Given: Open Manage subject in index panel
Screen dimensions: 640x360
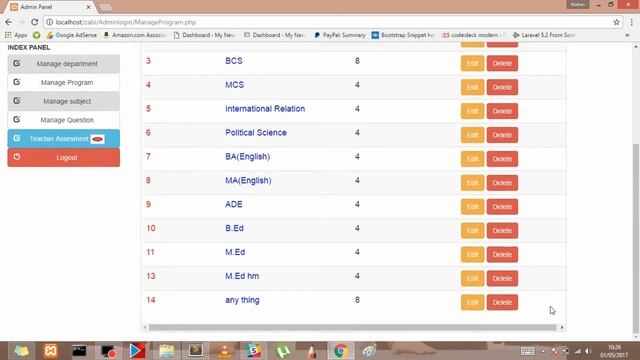Looking at the screenshot, I should point(64,101).
